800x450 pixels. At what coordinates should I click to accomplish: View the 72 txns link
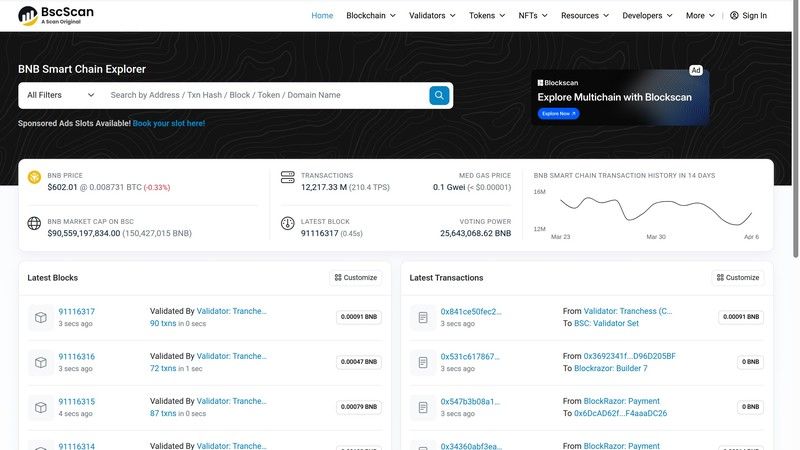point(163,368)
